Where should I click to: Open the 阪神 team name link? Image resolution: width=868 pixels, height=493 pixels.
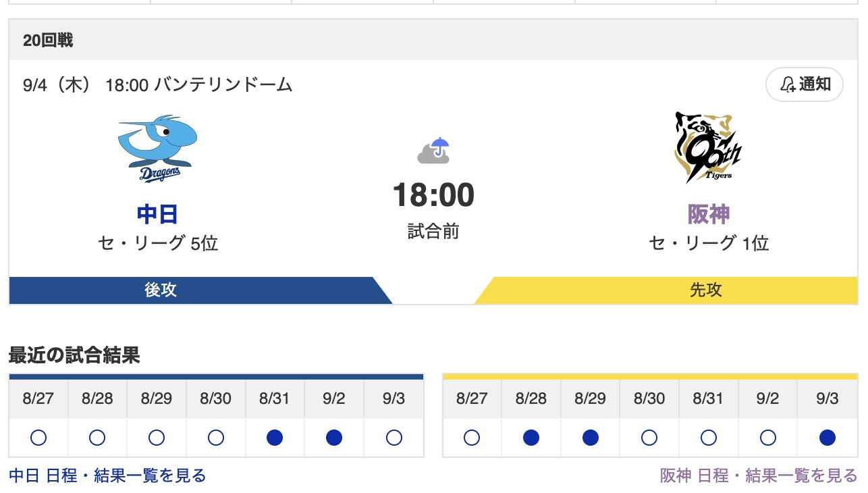pyautogui.click(x=709, y=214)
